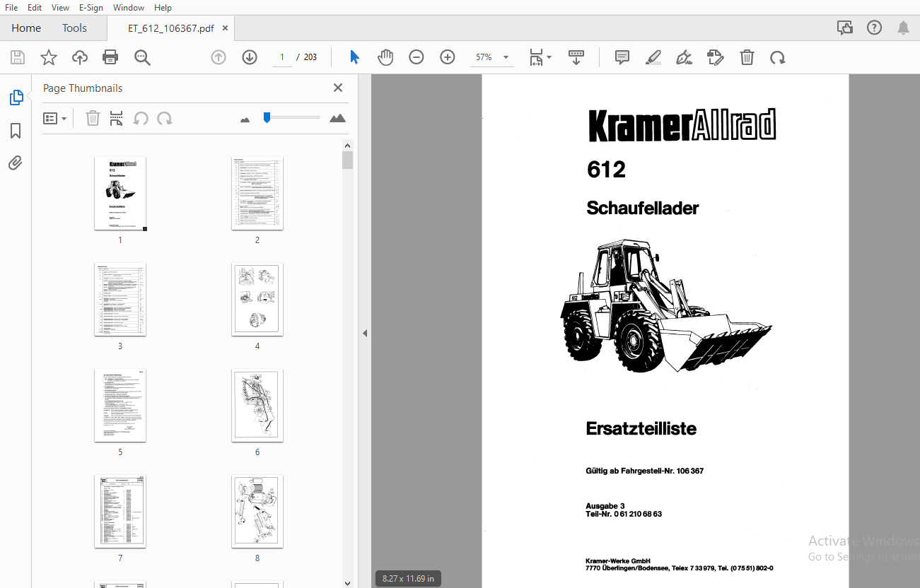Click the thumbnails scrollbar down arrow
Screen dimensions: 920x588
(347, 582)
